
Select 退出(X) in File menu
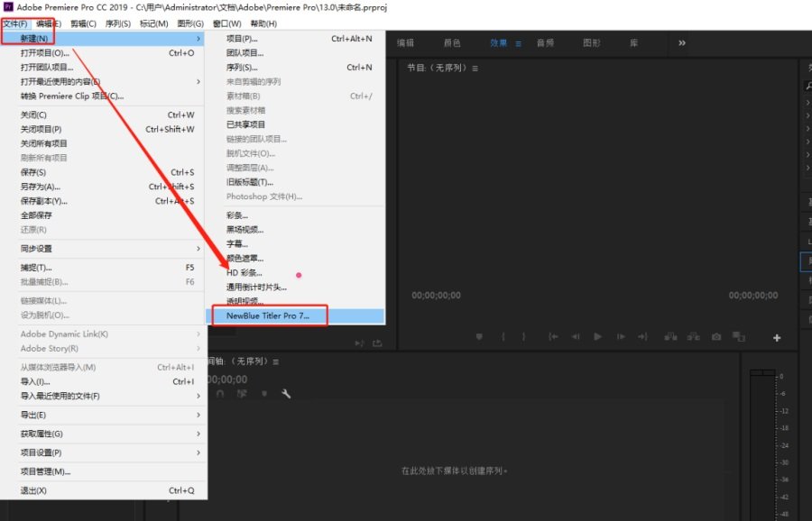[103, 490]
